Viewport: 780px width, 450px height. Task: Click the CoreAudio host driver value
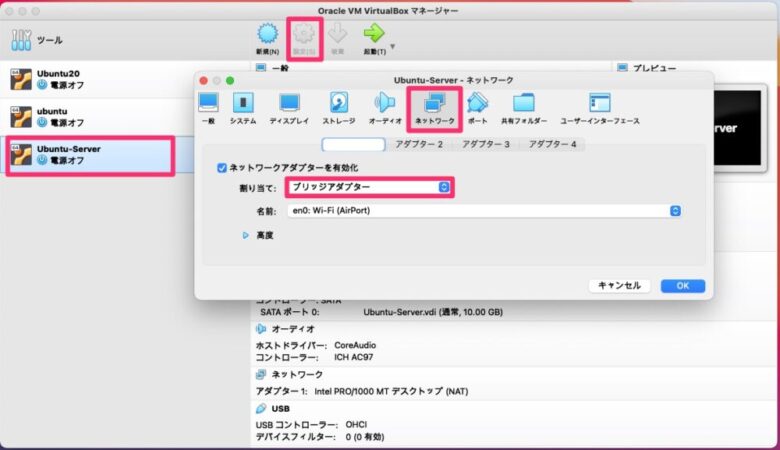[355, 345]
